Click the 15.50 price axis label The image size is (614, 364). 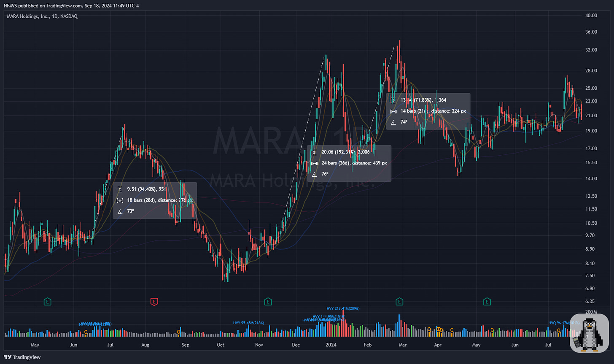pos(592,162)
